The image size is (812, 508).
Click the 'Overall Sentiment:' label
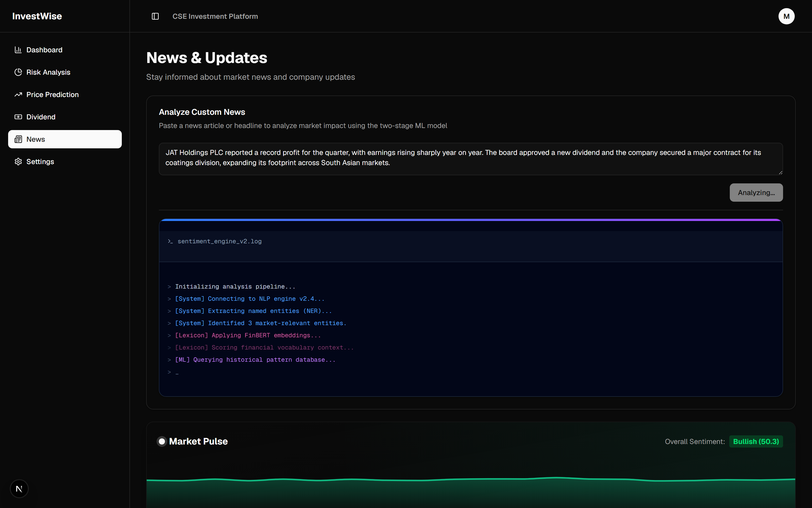(695, 441)
